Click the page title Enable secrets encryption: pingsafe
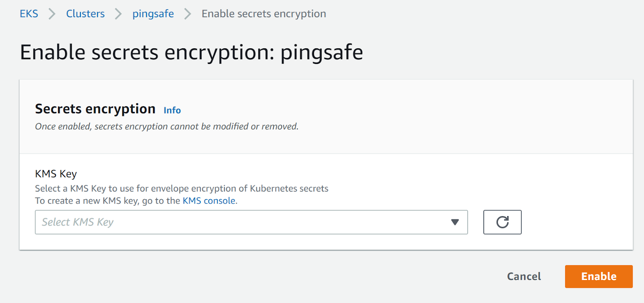Image resolution: width=644 pixels, height=303 pixels. (x=191, y=52)
